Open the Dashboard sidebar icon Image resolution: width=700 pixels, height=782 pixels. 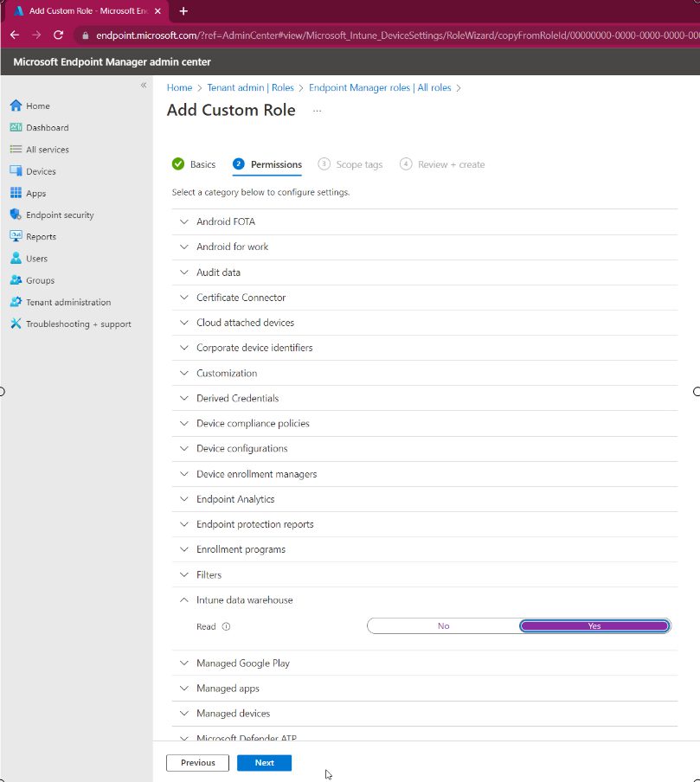(x=16, y=127)
